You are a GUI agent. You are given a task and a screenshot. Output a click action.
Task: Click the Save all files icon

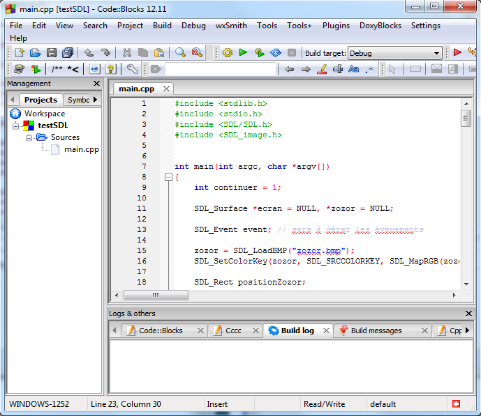68,53
